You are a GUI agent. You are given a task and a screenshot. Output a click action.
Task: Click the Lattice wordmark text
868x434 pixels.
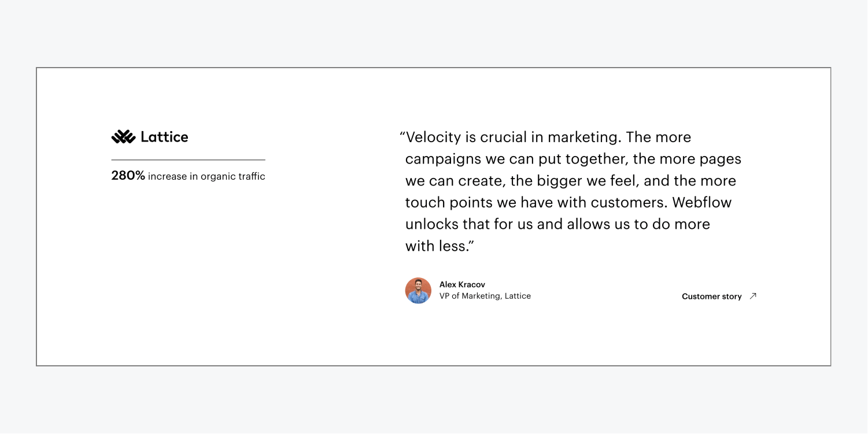click(x=164, y=137)
